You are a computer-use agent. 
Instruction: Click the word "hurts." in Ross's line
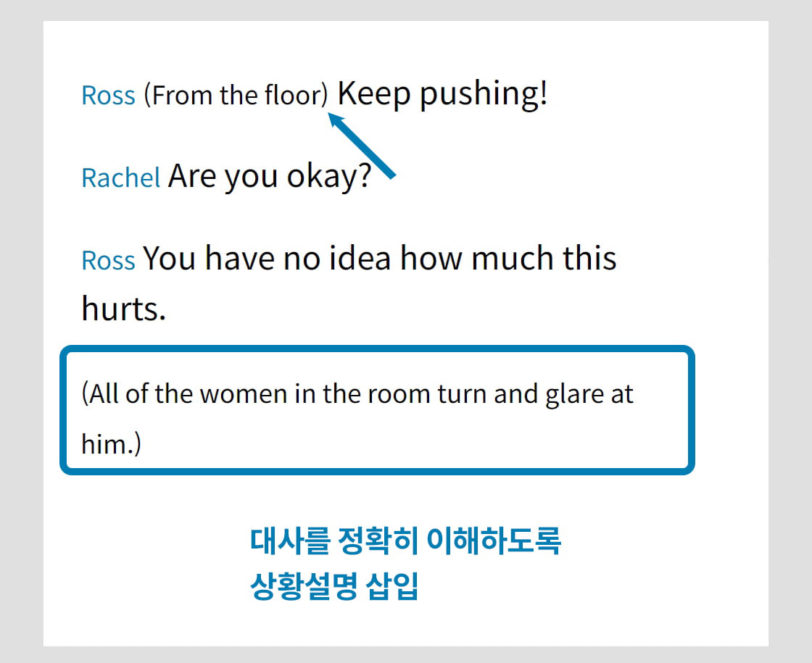click(124, 309)
